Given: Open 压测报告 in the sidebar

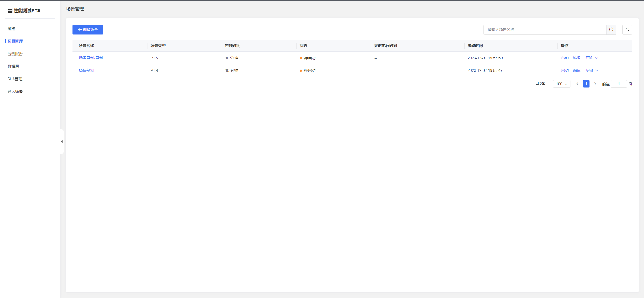Looking at the screenshot, I should [x=15, y=54].
